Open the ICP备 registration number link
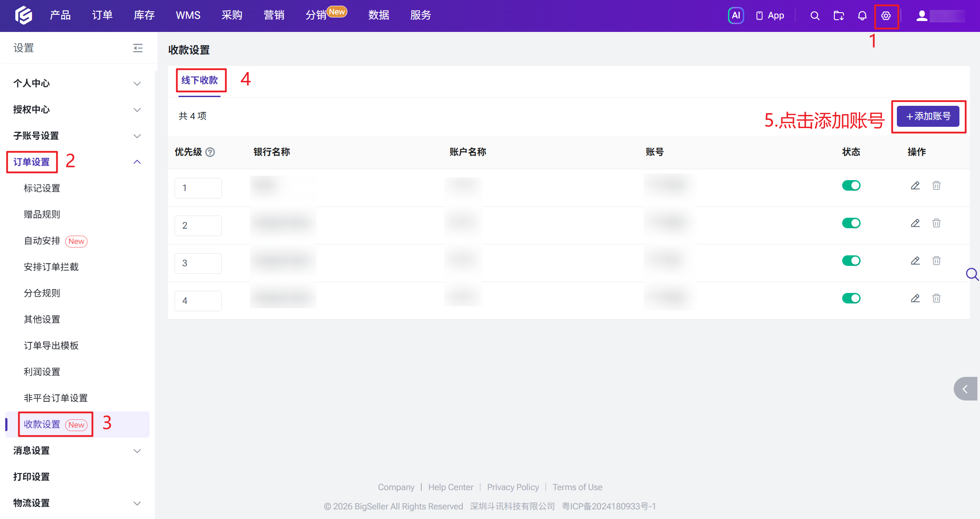This screenshot has height=519, width=980. tap(609, 506)
